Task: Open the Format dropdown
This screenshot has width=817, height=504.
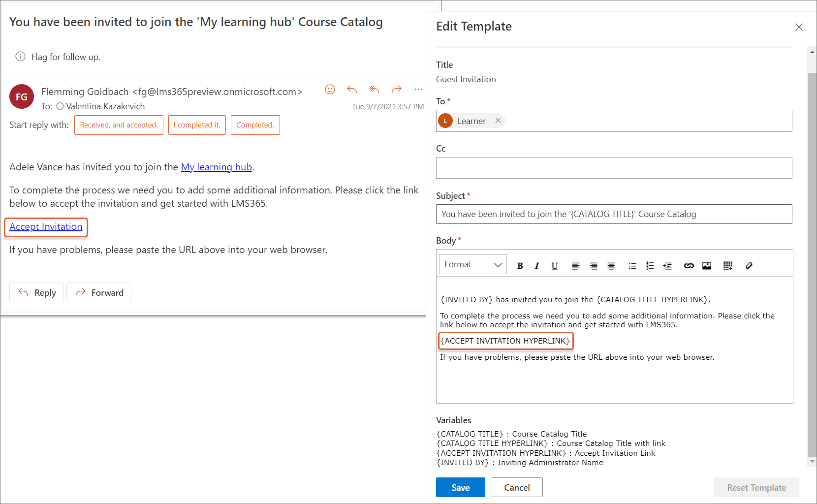Action: pyautogui.click(x=472, y=265)
